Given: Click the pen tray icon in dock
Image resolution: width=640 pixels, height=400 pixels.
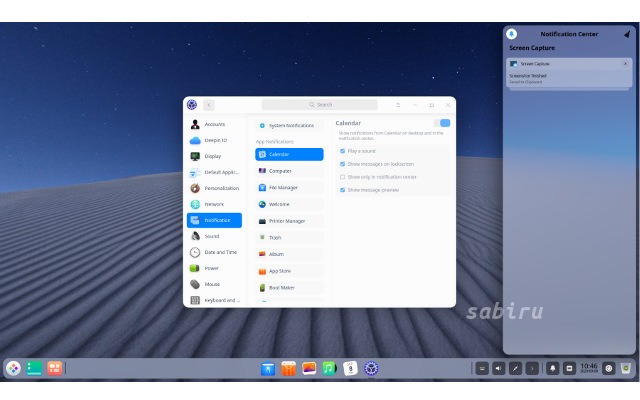Looking at the screenshot, I should [x=515, y=369].
